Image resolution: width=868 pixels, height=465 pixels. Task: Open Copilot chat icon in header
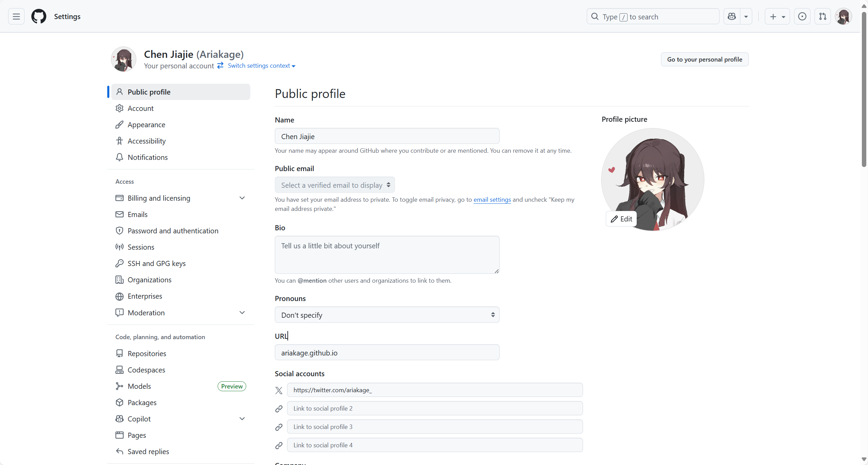coord(732,16)
